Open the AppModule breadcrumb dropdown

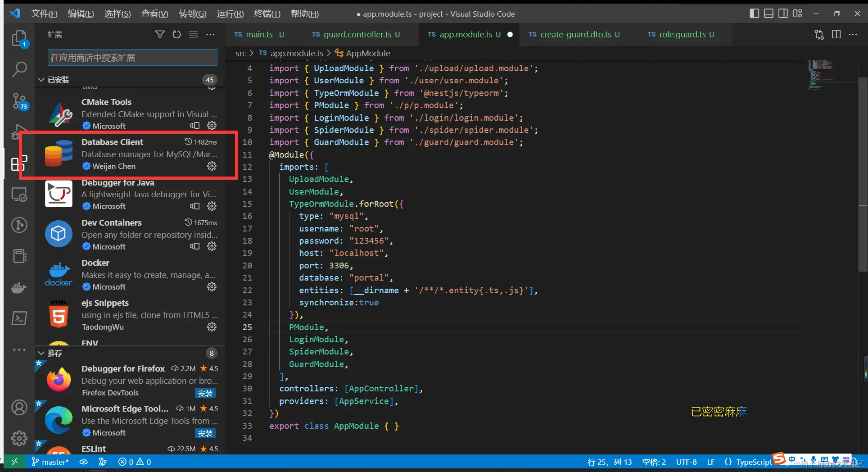362,53
